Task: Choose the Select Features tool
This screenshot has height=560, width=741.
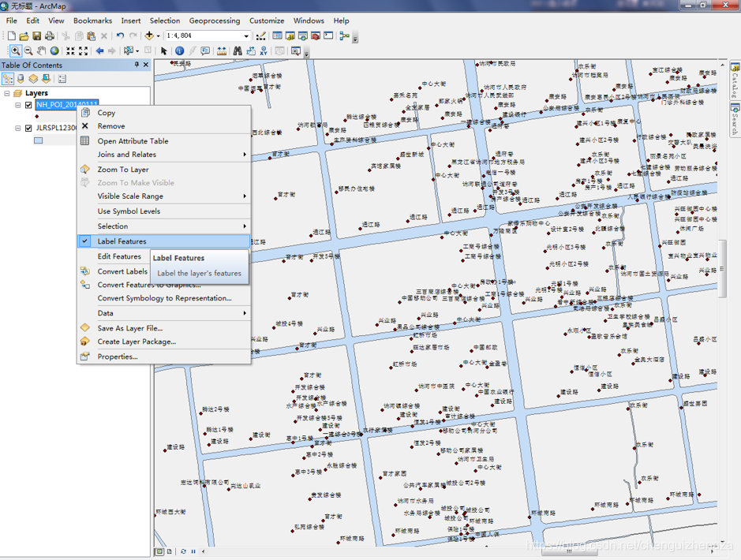Action: [x=128, y=51]
